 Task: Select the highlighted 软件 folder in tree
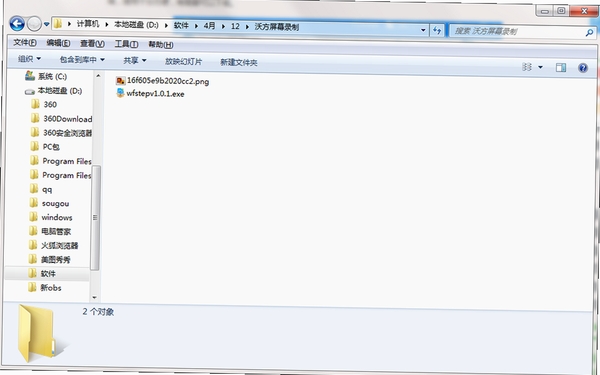(48, 274)
